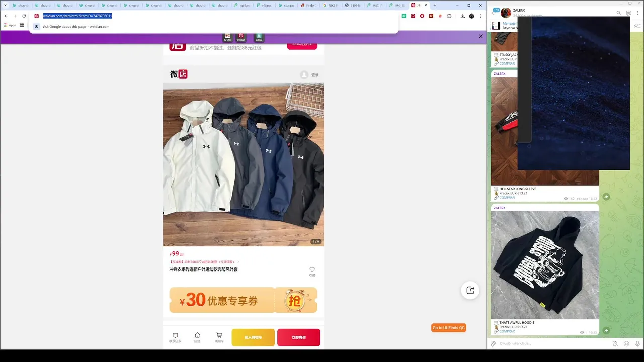Click the ZALERX channel name in header
This screenshot has height=362, width=644.
(519, 10)
